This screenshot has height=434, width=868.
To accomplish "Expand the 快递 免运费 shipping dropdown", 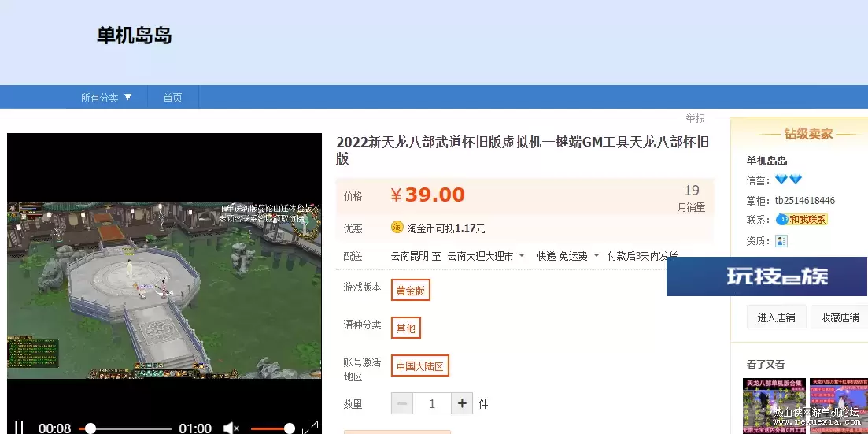I will pos(568,256).
